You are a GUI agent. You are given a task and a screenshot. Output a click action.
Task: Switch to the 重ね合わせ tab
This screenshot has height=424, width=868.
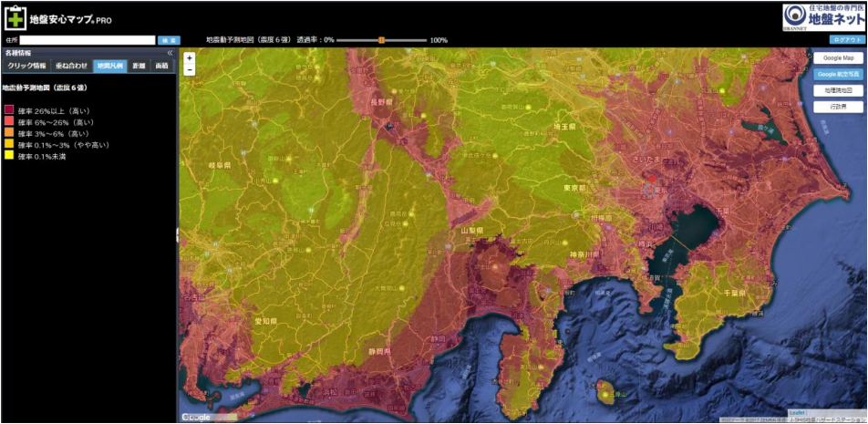coord(71,66)
